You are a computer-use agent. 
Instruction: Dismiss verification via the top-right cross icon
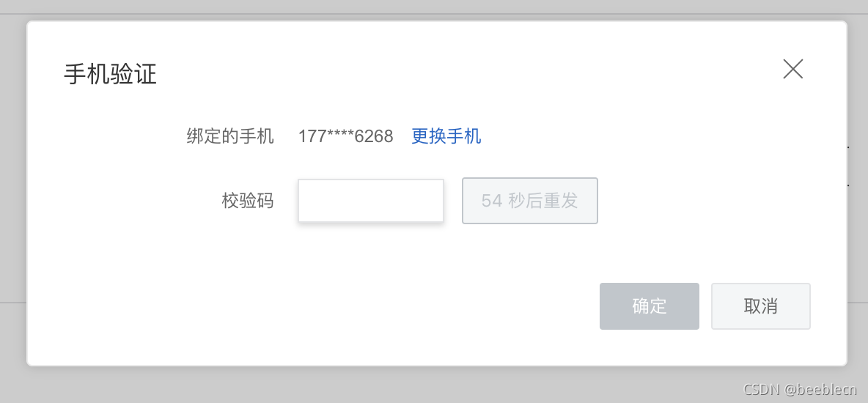point(792,69)
